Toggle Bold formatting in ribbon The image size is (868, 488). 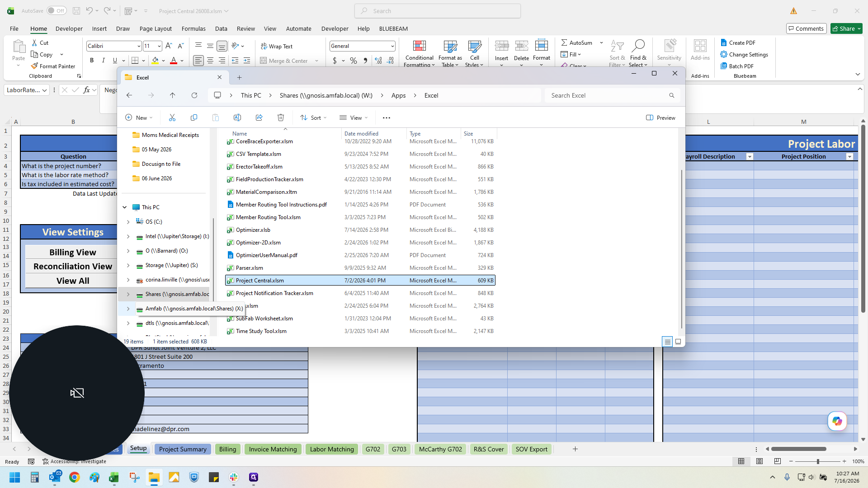click(92, 61)
